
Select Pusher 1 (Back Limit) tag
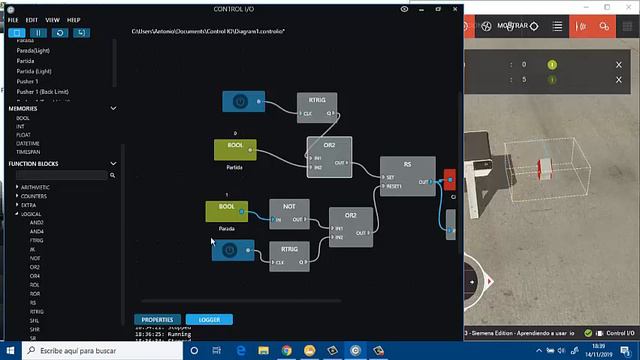pyautogui.click(x=42, y=92)
